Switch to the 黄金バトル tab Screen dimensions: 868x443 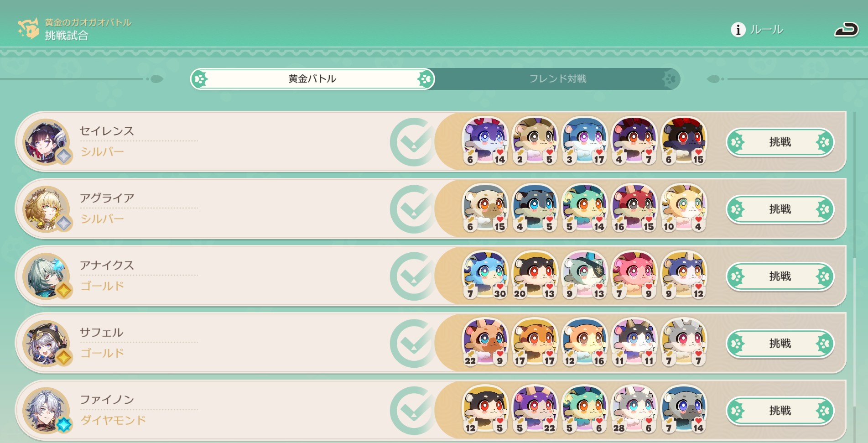tap(312, 79)
